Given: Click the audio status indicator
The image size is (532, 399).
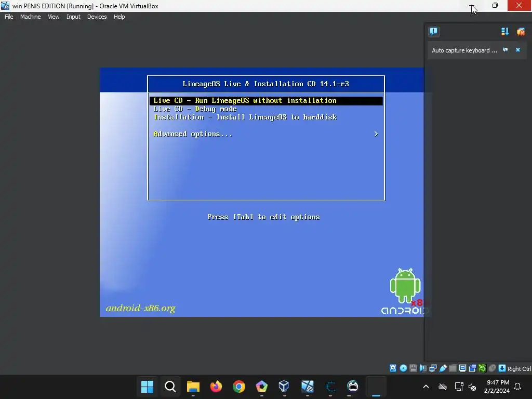Looking at the screenshot, I should tap(423, 368).
